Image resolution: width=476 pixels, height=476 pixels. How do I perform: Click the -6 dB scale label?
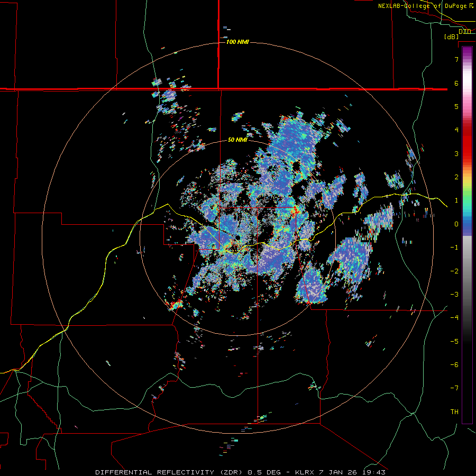[454, 365]
